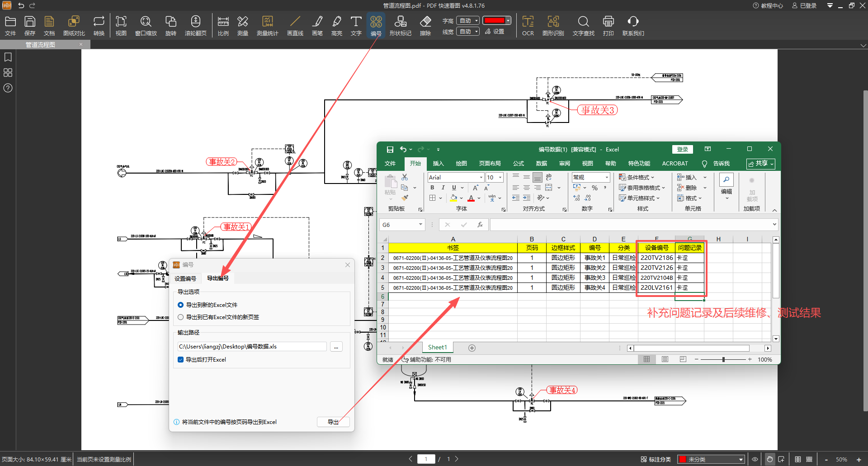This screenshot has width=868, height=466.
Task: Select 导出到已有Excel文件的新页签 radio option
Action: (x=181, y=317)
